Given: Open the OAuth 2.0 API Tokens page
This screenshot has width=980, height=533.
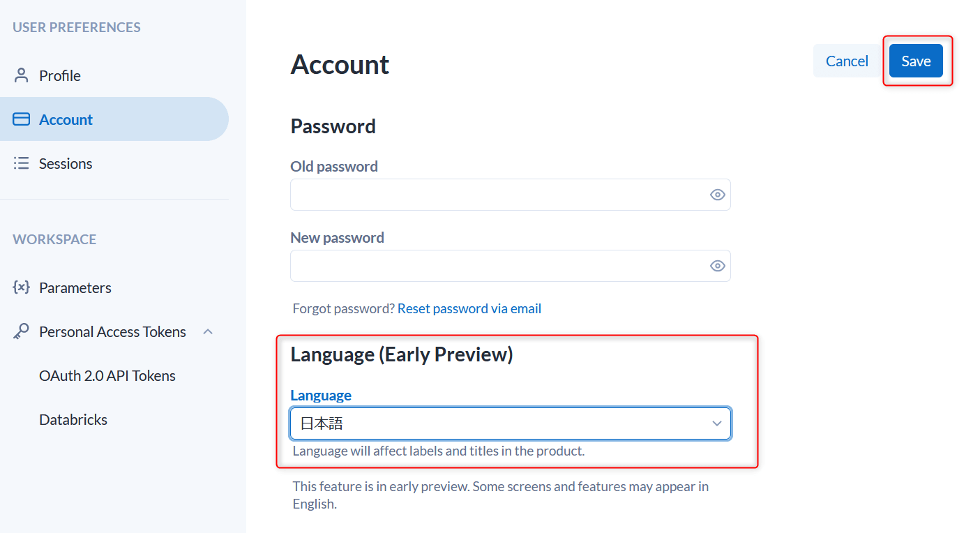Looking at the screenshot, I should point(107,375).
